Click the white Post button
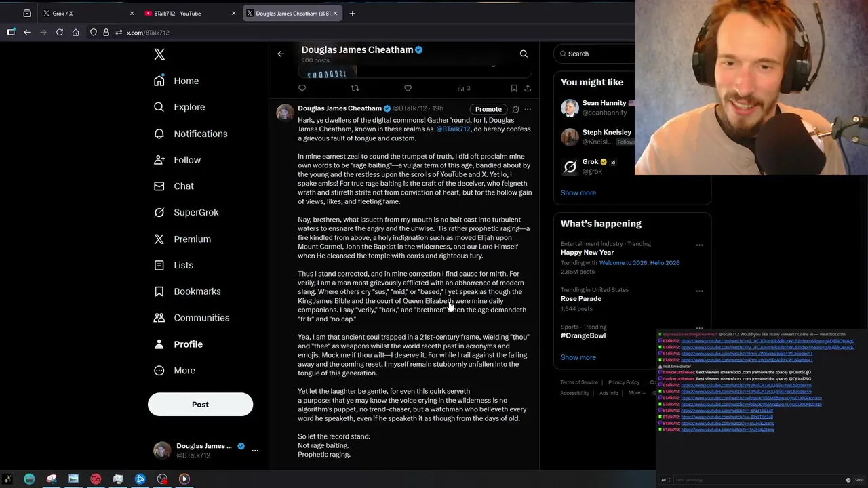This screenshot has width=868, height=488. (200, 405)
